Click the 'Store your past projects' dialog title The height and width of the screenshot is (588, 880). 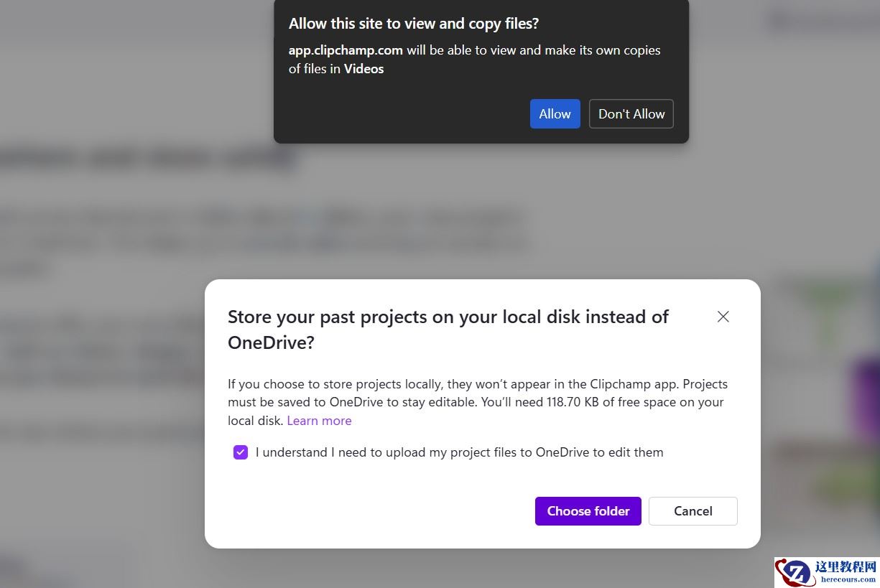(448, 330)
